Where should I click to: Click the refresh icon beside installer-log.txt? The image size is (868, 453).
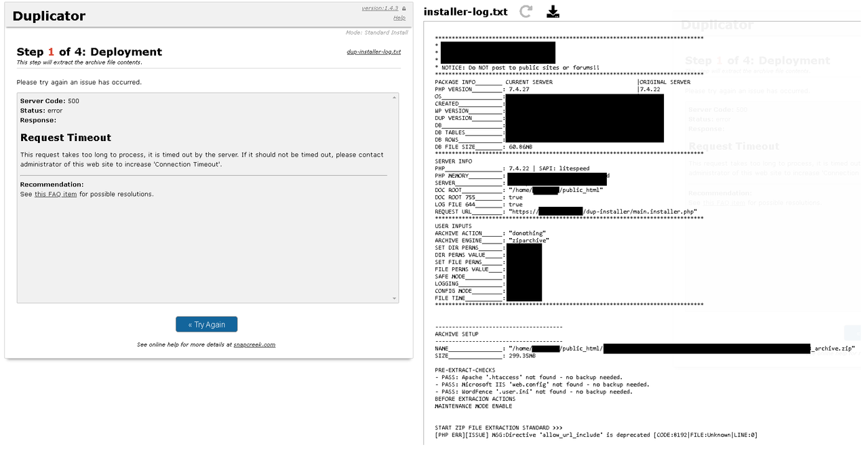pyautogui.click(x=526, y=12)
